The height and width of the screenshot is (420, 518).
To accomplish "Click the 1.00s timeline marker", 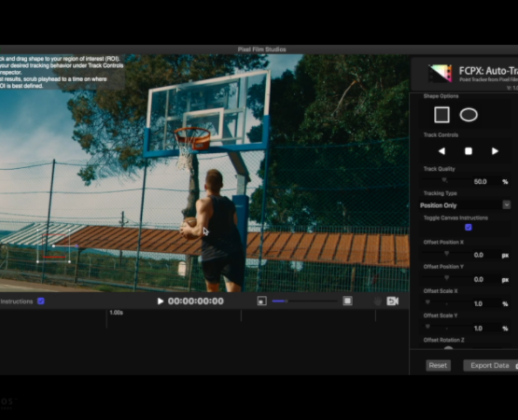I will tap(117, 313).
